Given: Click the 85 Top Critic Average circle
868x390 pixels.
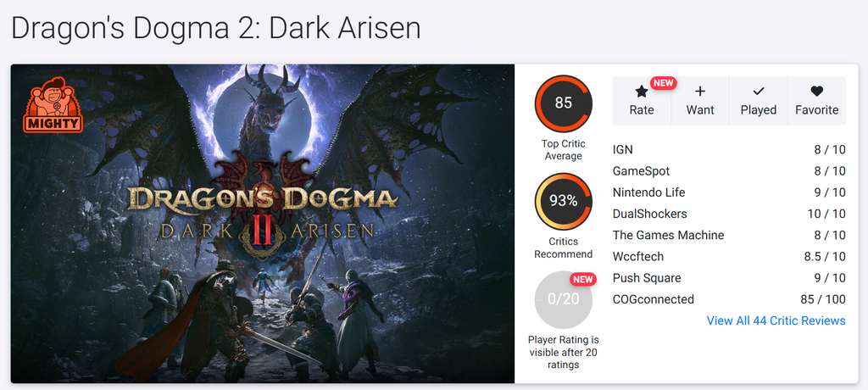Looking at the screenshot, I should point(563,103).
